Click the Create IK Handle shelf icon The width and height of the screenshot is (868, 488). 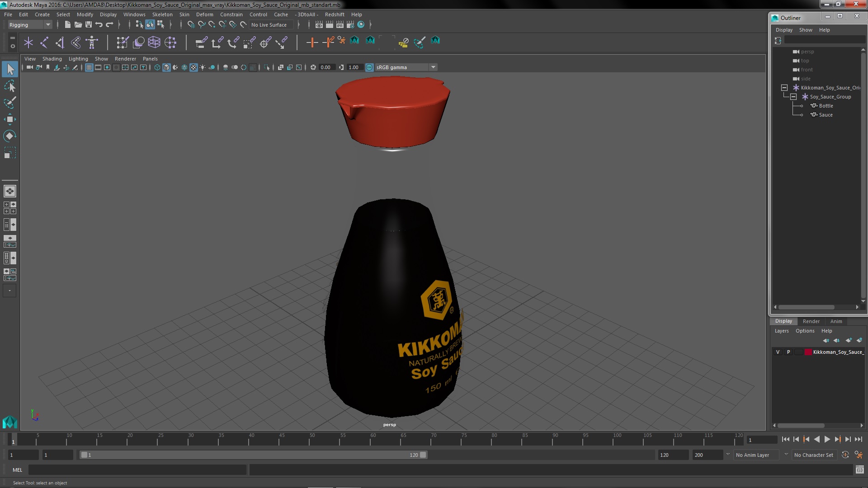coord(60,42)
